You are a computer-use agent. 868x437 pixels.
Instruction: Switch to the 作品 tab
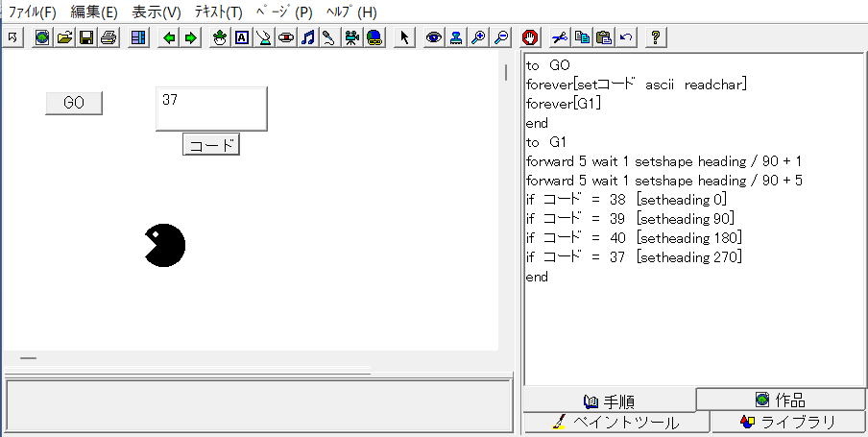tap(781, 400)
